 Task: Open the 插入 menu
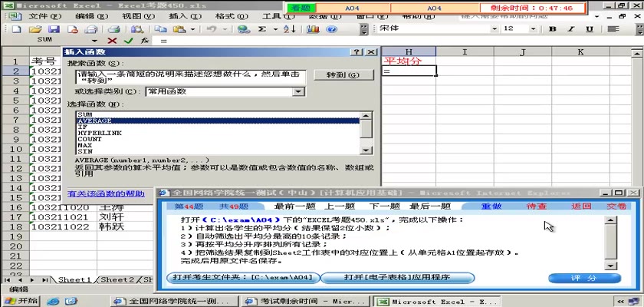pos(186,16)
